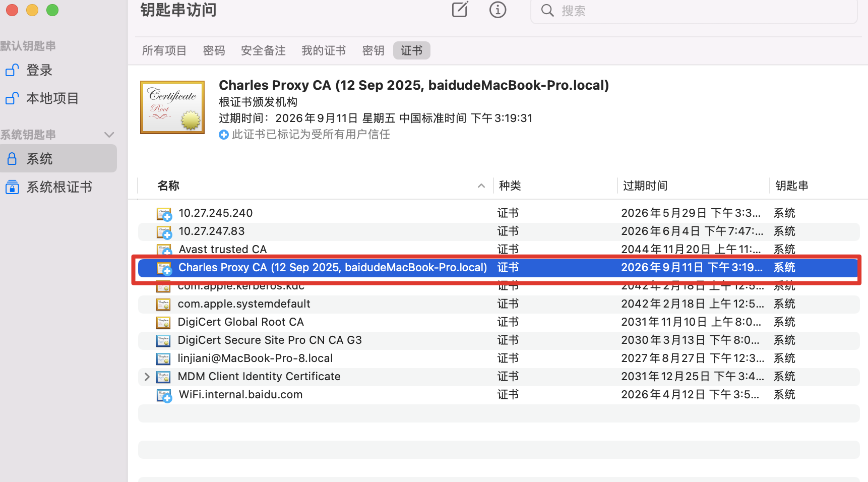
Task: Click certificate icon for 10.27.245.240
Action: [164, 214]
